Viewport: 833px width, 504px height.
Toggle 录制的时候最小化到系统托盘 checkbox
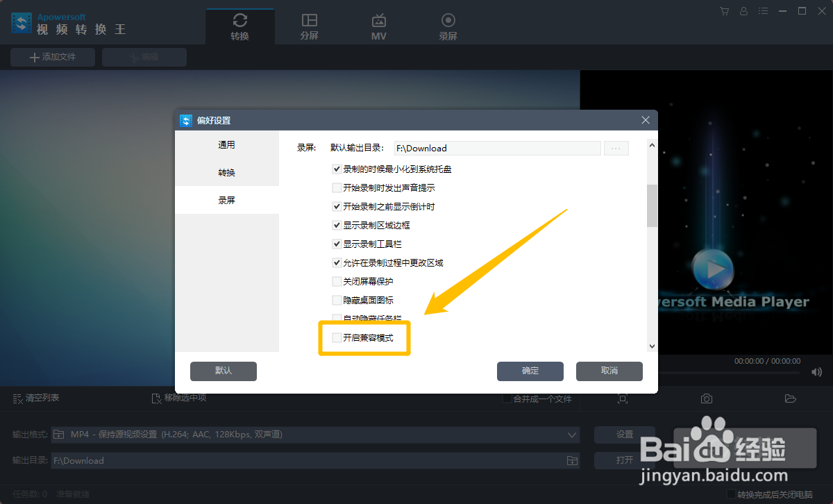(x=337, y=169)
